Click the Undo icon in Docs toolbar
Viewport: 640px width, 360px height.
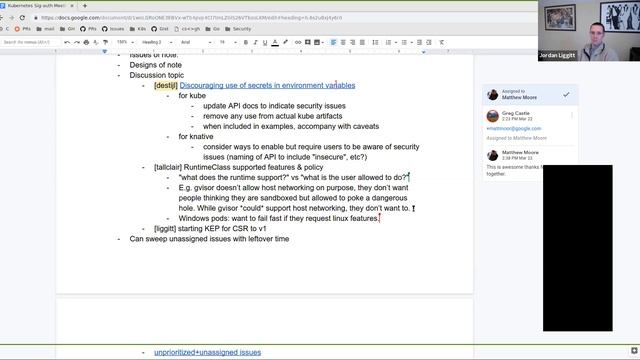tap(67, 42)
